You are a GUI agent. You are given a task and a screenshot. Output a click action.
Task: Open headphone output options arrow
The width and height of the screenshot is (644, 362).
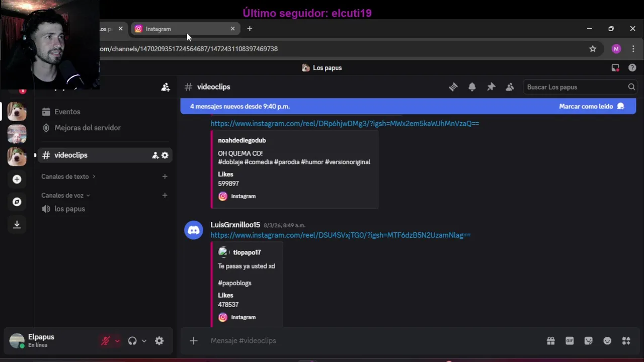144,341
